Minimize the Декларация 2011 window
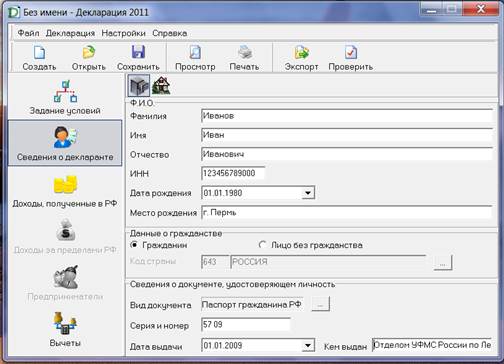Screen dimensions: 504x364 pos(431,9)
